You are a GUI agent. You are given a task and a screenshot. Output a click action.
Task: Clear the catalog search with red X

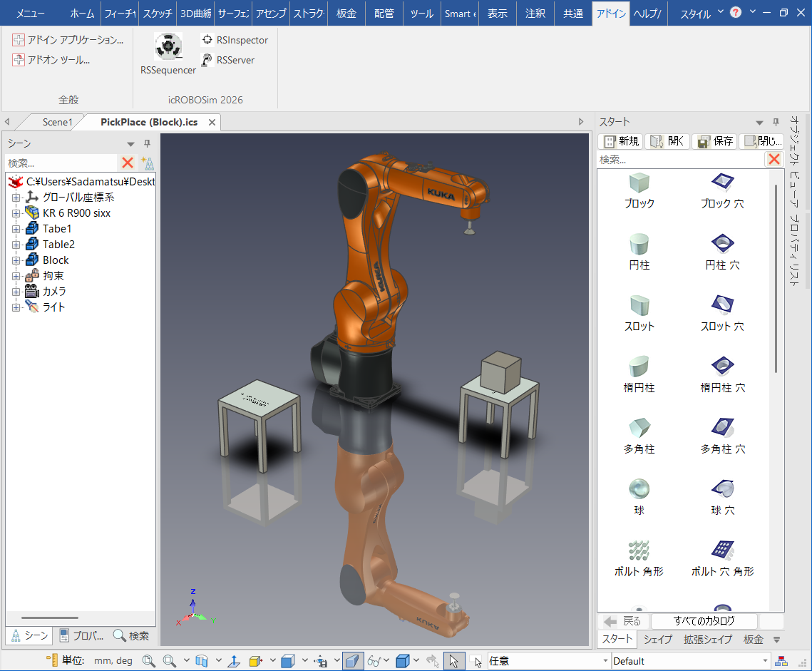(774, 159)
